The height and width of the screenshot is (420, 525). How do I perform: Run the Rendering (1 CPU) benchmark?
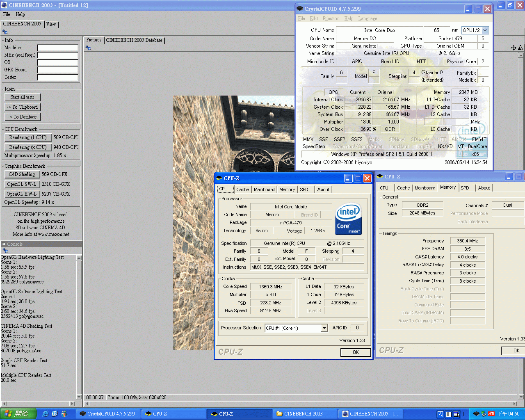pyautogui.click(x=28, y=137)
